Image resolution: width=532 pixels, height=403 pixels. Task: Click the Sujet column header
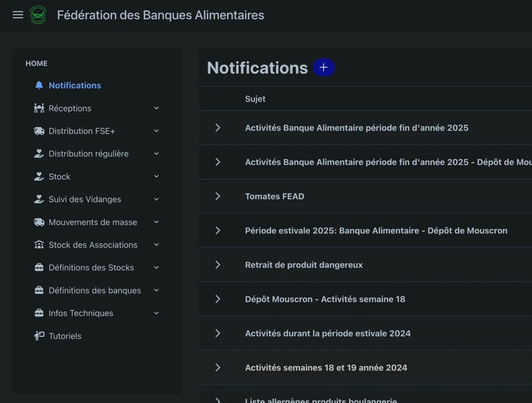click(x=255, y=99)
